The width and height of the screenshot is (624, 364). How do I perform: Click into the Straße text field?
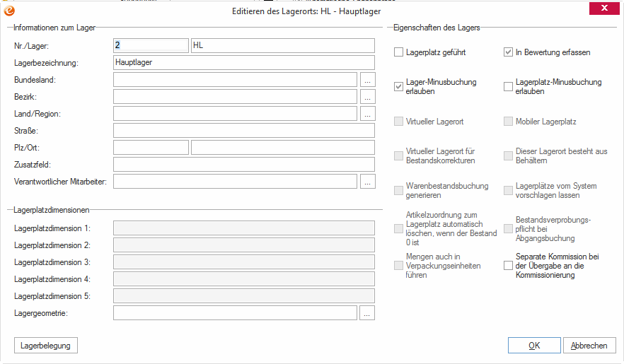coord(243,130)
